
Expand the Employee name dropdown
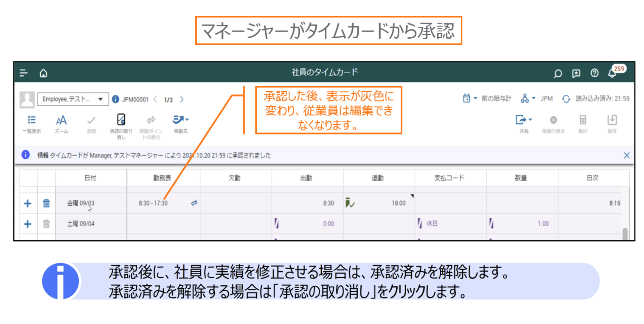click(x=100, y=99)
